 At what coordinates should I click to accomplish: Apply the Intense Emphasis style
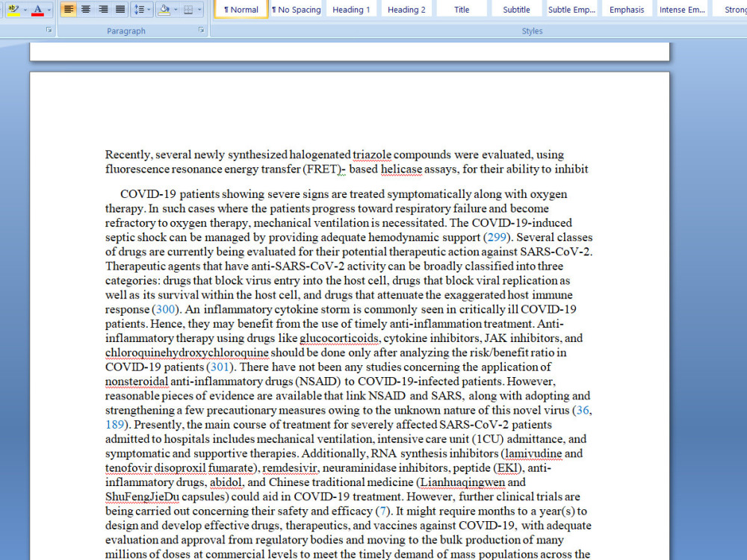[682, 10]
